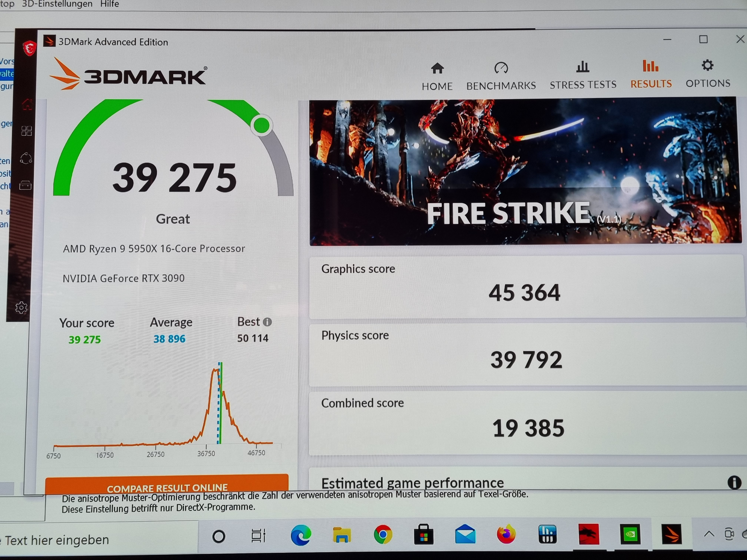Image resolution: width=747 pixels, height=560 pixels.
Task: Open MSI sidebar settings gear
Action: coord(21,307)
